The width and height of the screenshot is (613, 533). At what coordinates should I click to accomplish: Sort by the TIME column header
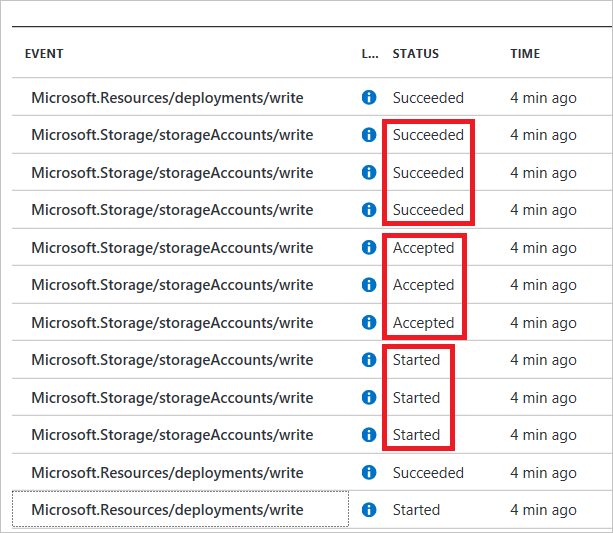click(525, 54)
